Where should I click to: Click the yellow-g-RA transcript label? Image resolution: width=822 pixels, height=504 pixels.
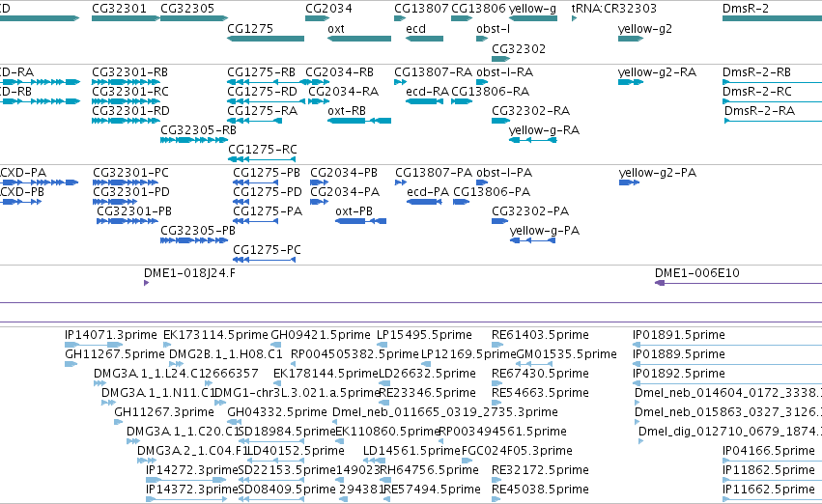(x=544, y=130)
